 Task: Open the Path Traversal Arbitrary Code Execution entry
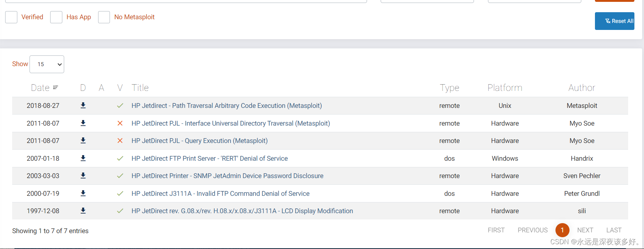click(226, 106)
